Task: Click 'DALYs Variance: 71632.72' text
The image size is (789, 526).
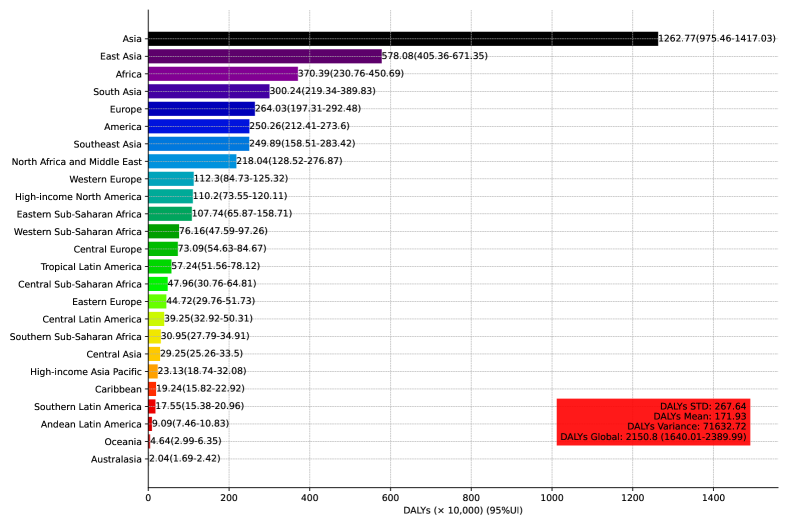Action: pyautogui.click(x=687, y=426)
